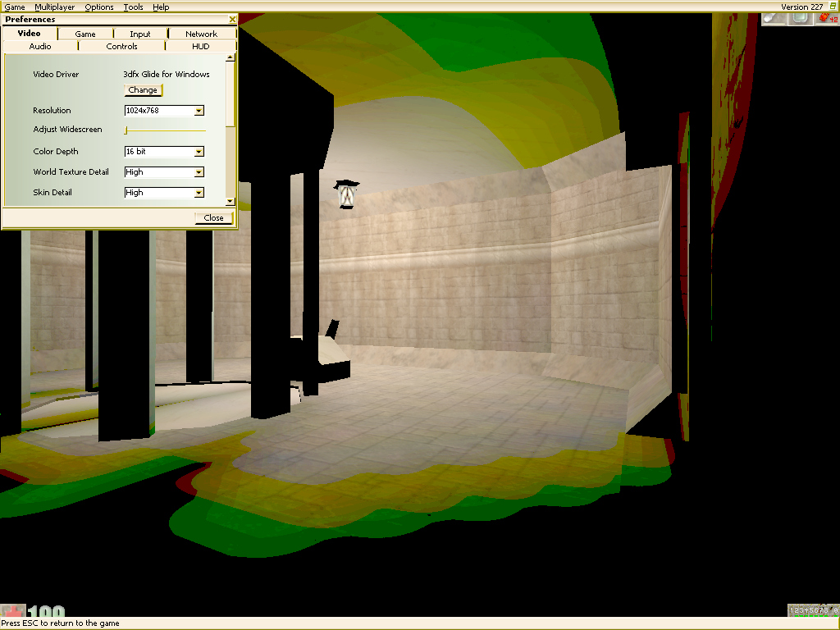Expand the Skin Detail dropdown arrow
840x630 pixels.
tap(199, 192)
